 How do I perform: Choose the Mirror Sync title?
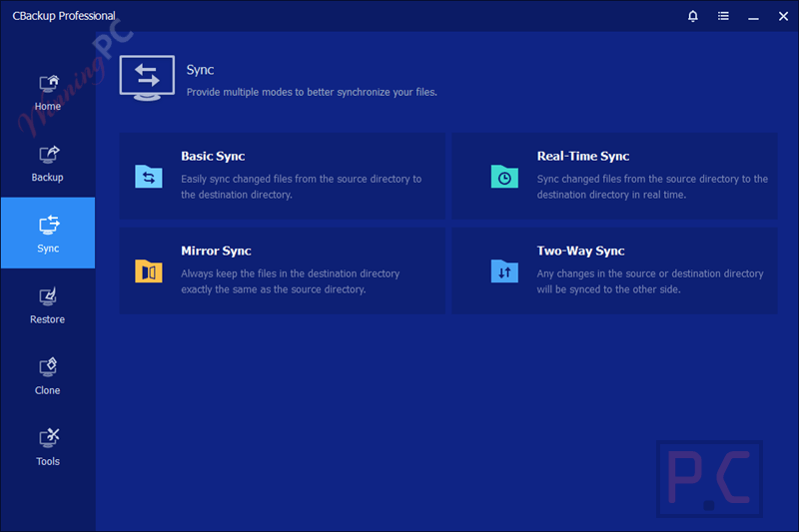[216, 251]
